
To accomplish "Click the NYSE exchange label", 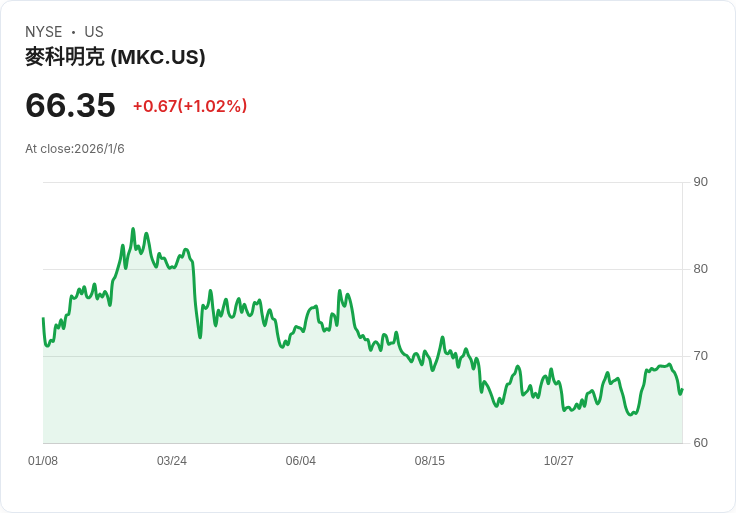I will pos(44,32).
